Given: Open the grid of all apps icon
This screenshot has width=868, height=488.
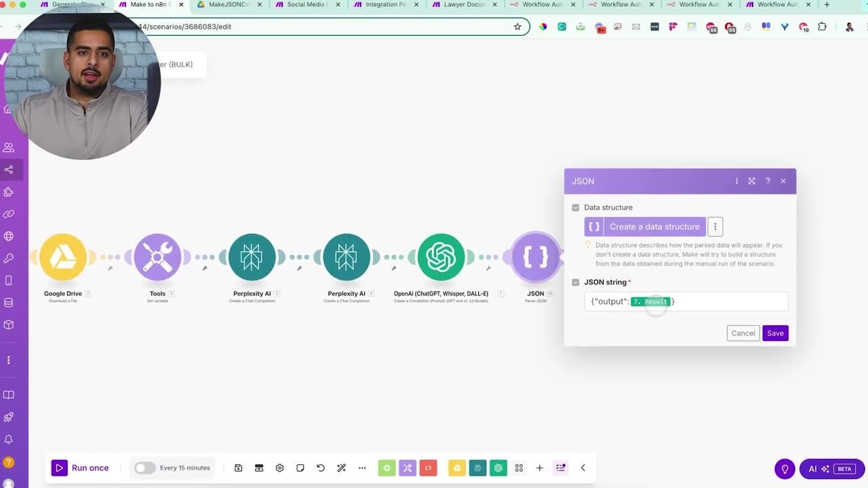Looking at the screenshot, I should (x=519, y=468).
